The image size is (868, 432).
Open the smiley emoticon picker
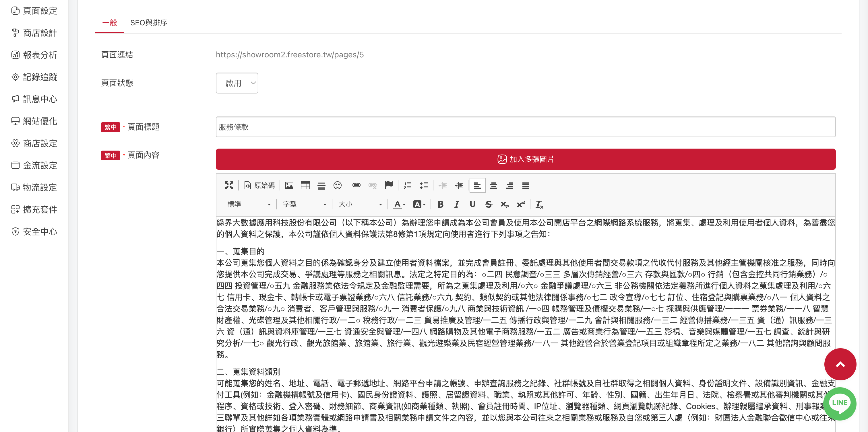337,185
